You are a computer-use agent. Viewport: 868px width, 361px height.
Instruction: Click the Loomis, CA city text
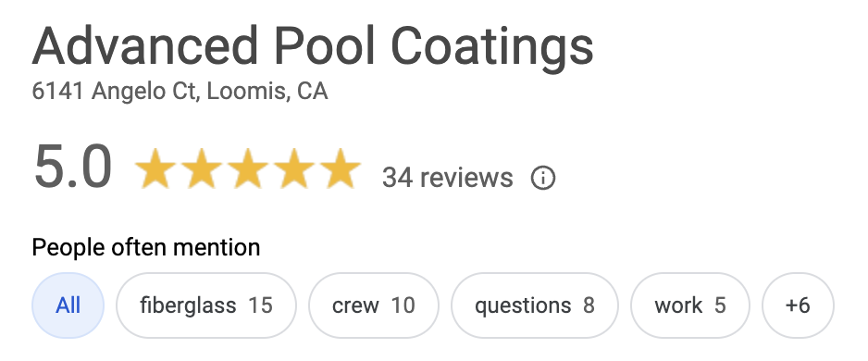(x=267, y=92)
